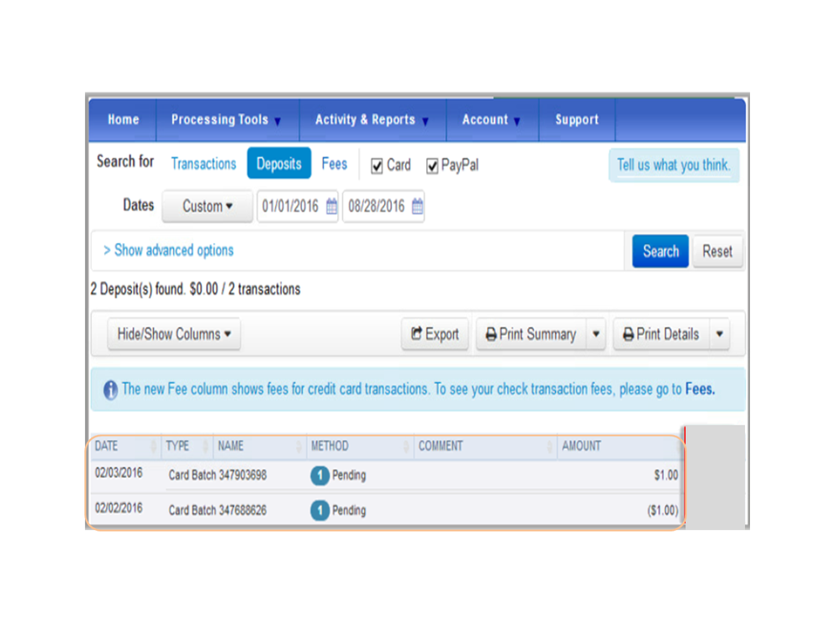Click the Search button
The width and height of the screenshot is (840, 630).
click(660, 251)
